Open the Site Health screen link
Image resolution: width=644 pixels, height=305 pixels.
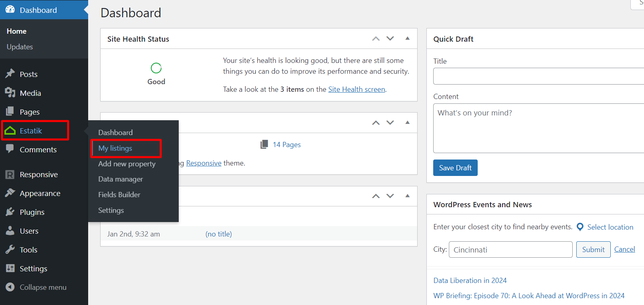tap(357, 89)
